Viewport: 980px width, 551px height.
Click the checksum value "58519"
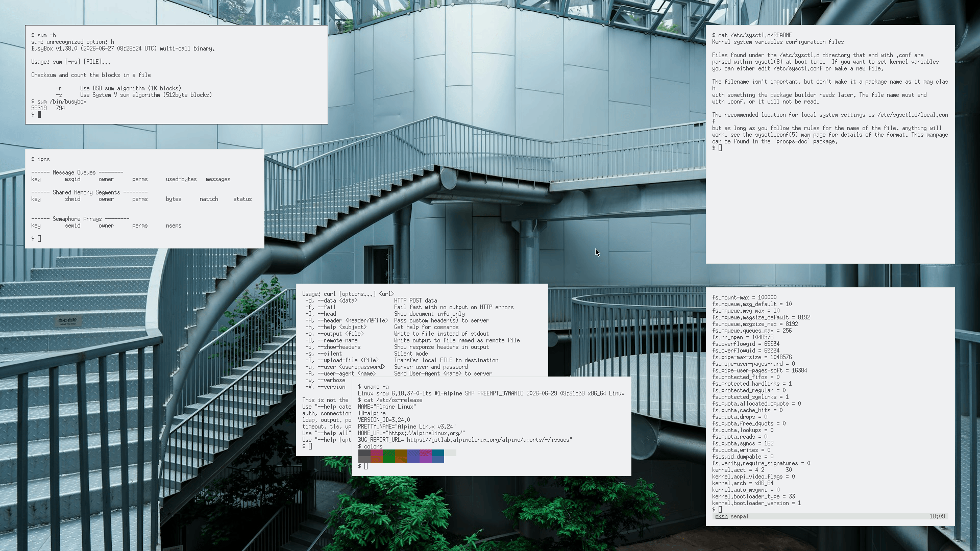(x=39, y=108)
